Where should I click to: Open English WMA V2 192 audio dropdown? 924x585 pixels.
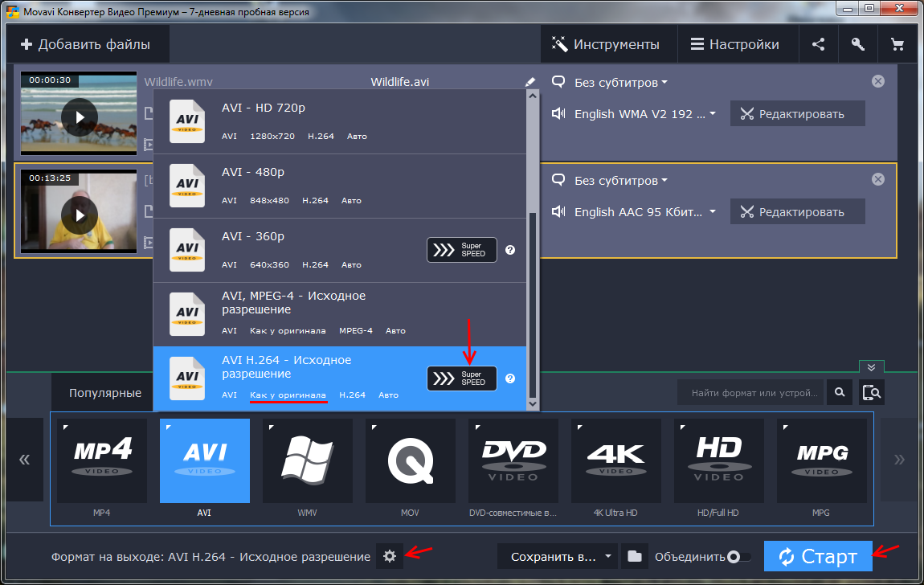click(645, 113)
